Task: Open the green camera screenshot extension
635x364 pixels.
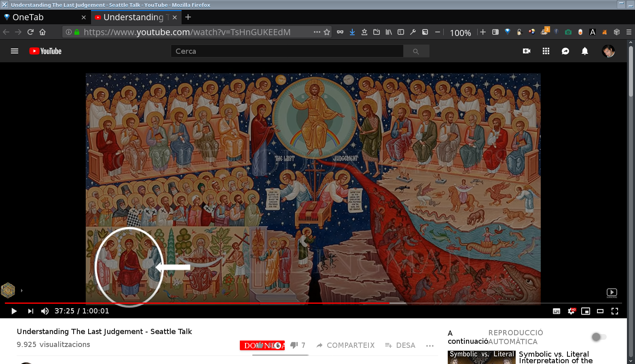Action: [568, 32]
